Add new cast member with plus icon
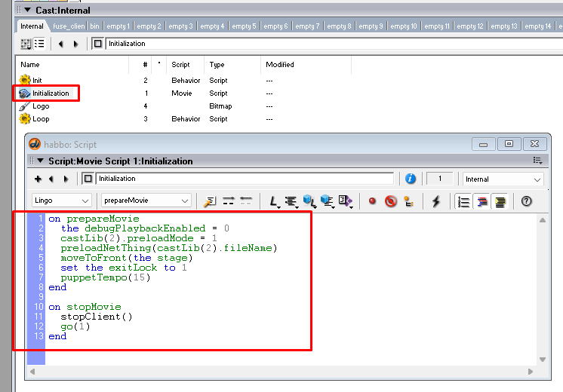This screenshot has height=392, width=563. 38,179
